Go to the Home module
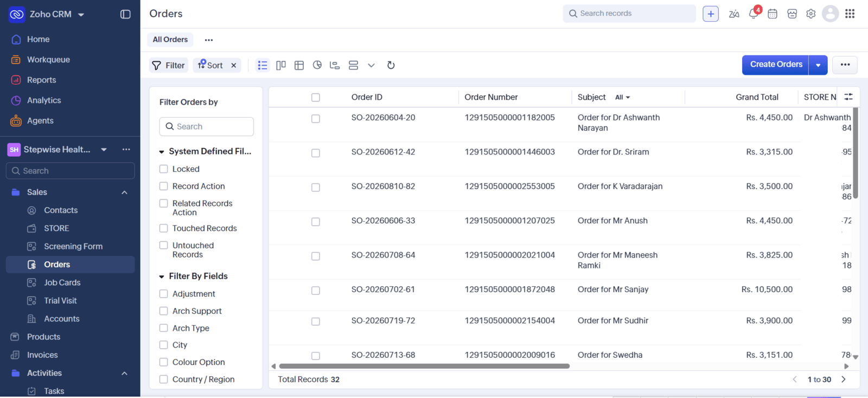 coord(38,39)
